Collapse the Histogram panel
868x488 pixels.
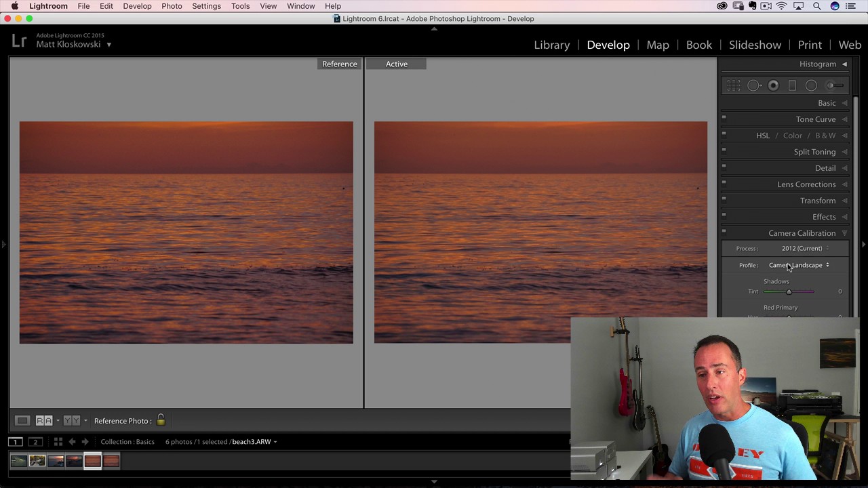coord(844,64)
